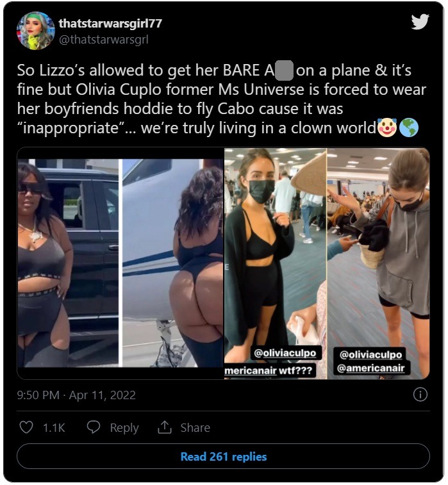This screenshot has width=448, height=485.
Task: Open the tweet info circle icon
Action: (x=420, y=395)
